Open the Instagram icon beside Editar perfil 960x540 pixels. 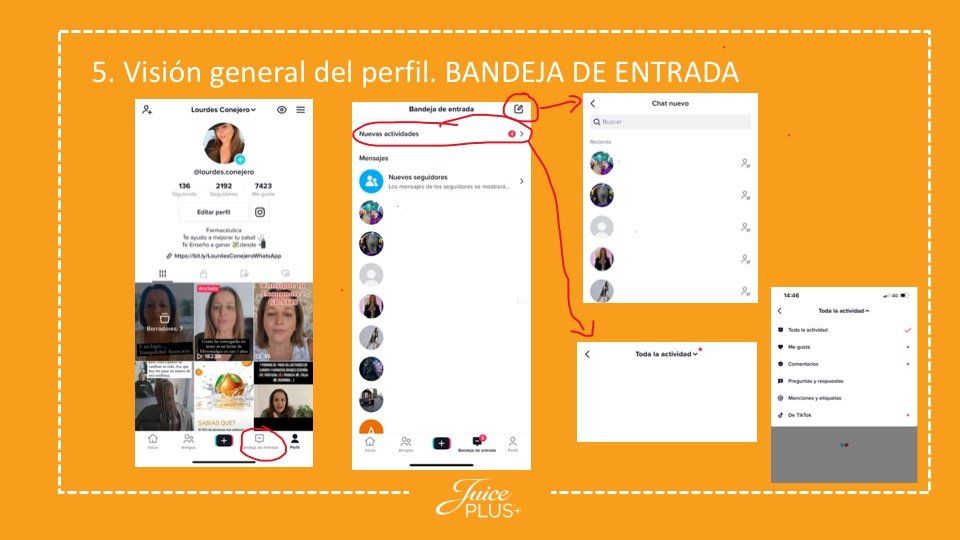260,212
